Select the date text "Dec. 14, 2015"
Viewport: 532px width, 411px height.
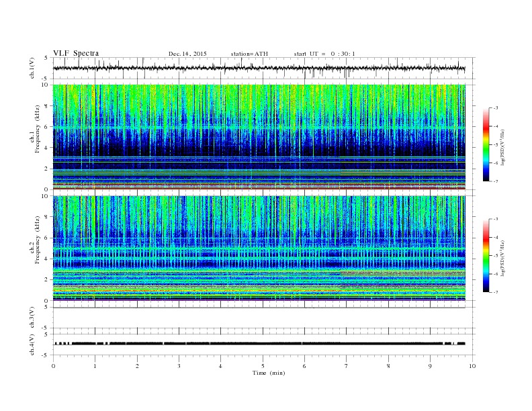tap(187, 54)
